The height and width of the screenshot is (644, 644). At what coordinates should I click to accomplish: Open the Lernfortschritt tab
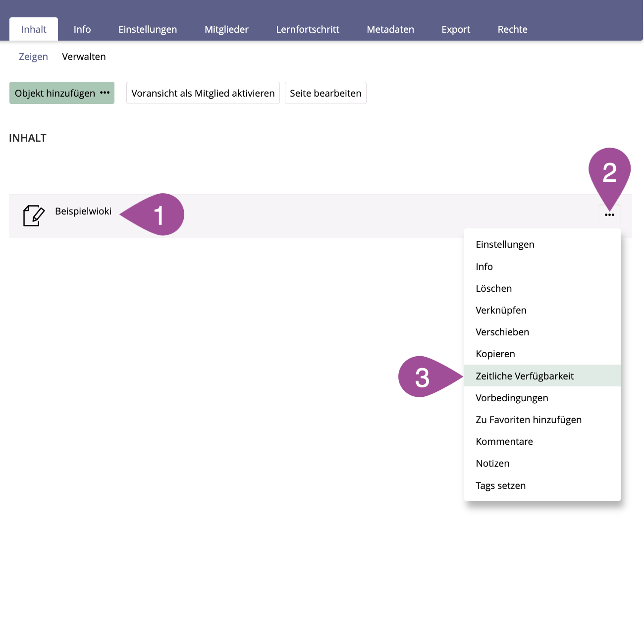[308, 29]
